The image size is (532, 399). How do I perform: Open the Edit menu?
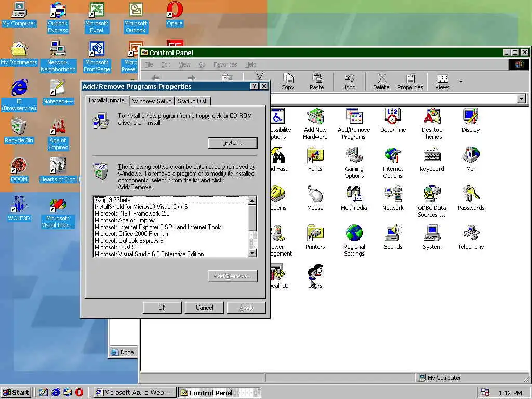click(x=166, y=64)
